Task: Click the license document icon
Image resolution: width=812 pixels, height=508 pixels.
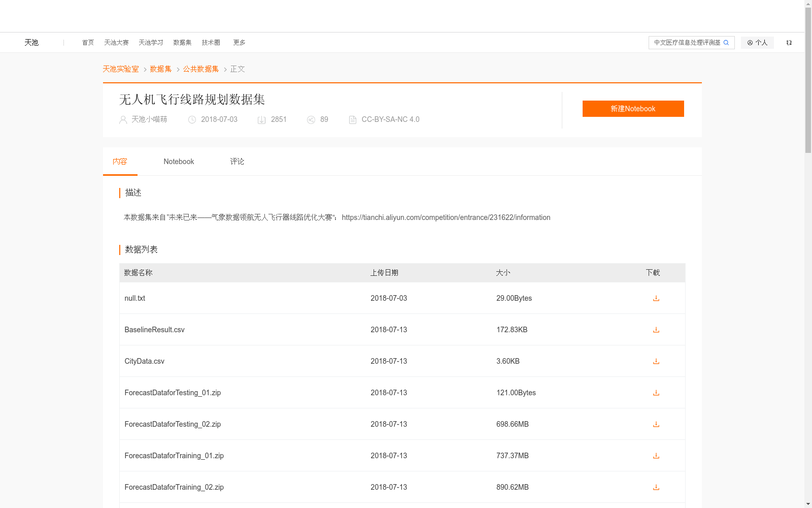Action: click(353, 120)
